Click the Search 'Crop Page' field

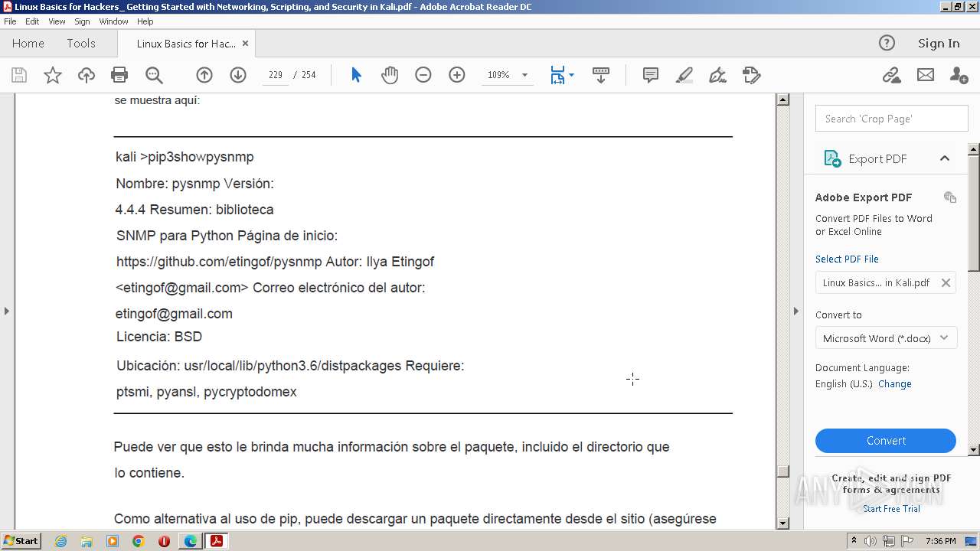[892, 119]
